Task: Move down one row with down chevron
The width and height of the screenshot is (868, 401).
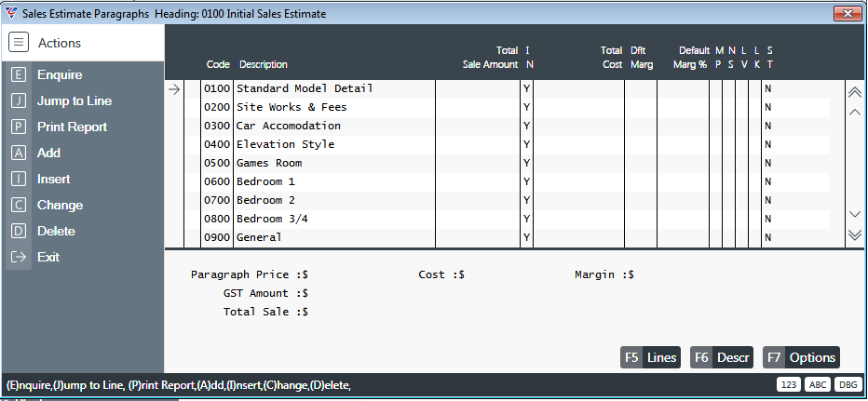Action: pyautogui.click(x=854, y=214)
